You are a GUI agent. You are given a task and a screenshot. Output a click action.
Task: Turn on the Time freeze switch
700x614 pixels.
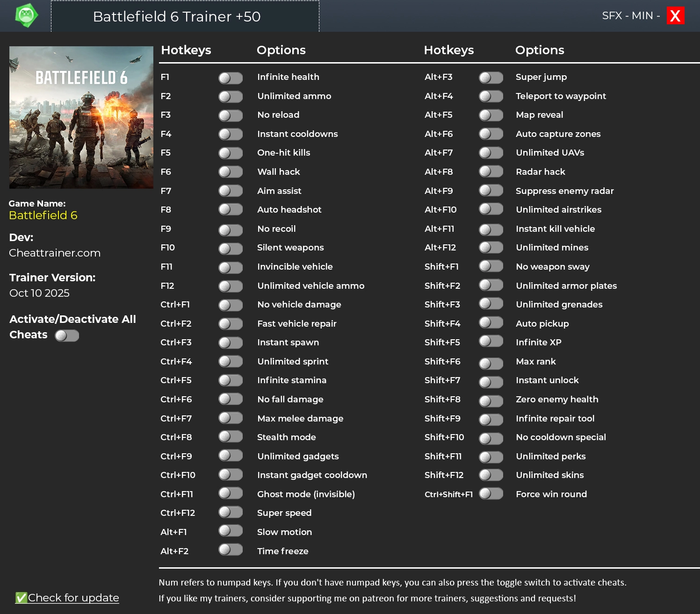(x=231, y=550)
